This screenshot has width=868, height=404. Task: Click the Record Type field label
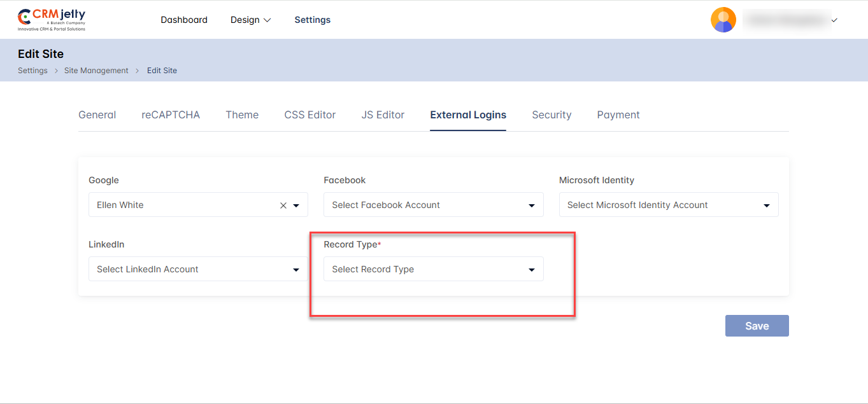coord(352,244)
